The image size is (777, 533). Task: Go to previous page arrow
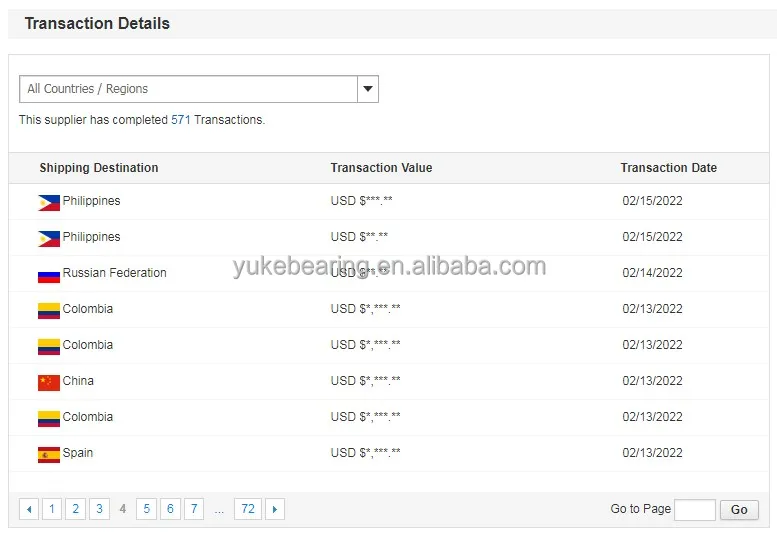[29, 510]
